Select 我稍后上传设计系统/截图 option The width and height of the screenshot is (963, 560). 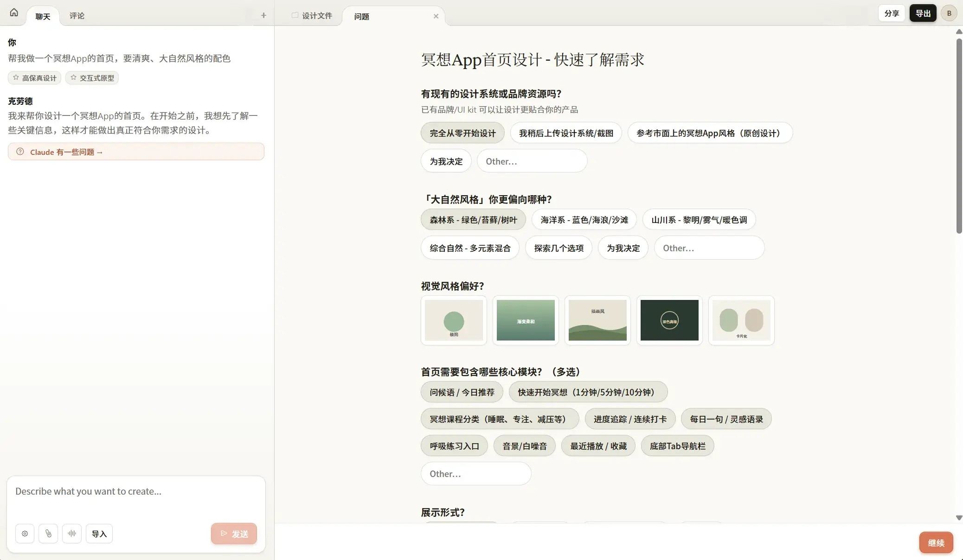pos(566,133)
